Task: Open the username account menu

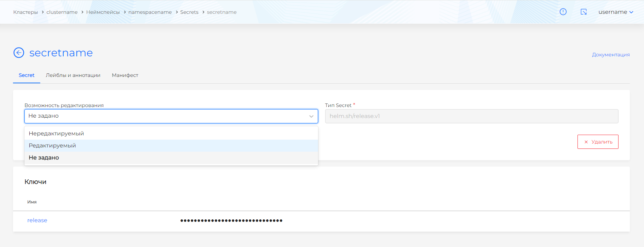Action: click(x=615, y=12)
